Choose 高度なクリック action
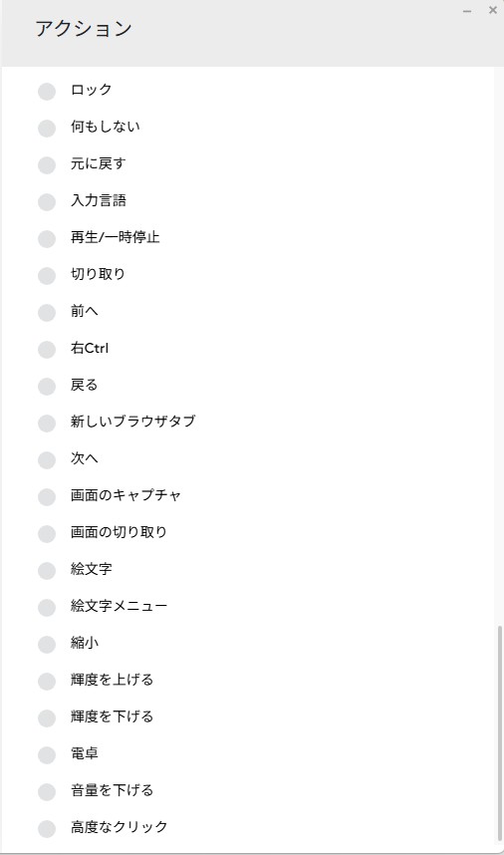The width and height of the screenshot is (504, 855). click(47, 828)
